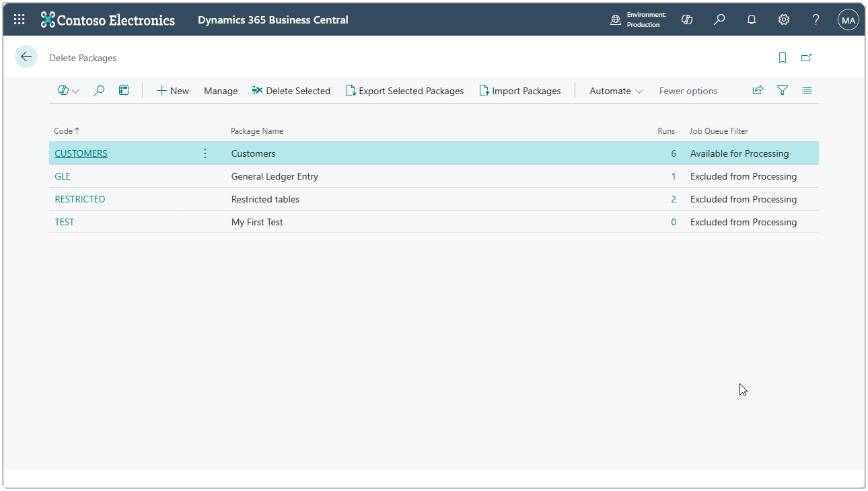Open page in new window icon
868x491 pixels.
click(x=806, y=58)
